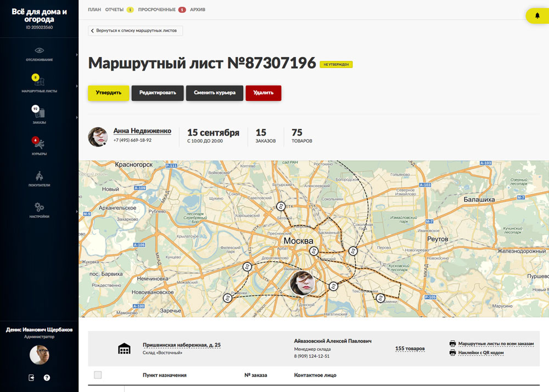Click printer icon next to QR code stickers
This screenshot has width=549, height=392.
click(x=453, y=352)
